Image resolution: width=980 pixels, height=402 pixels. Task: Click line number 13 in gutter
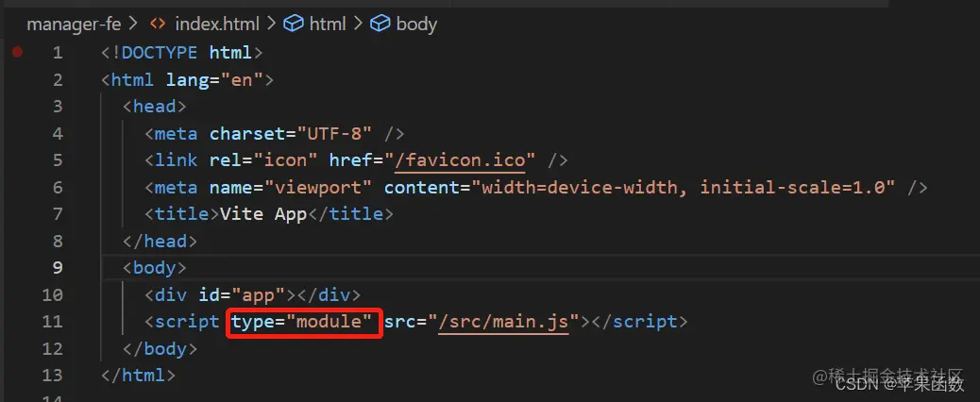tap(53, 376)
